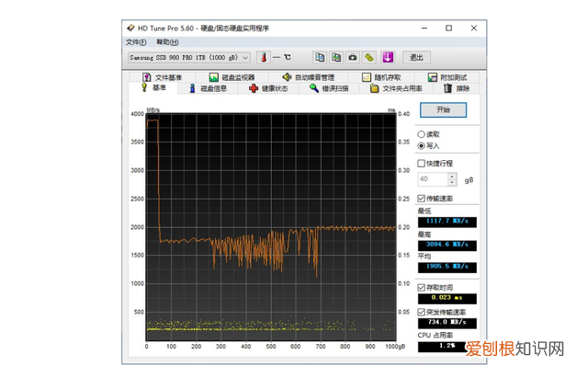Decrease short stroke value with down arrow

coord(452,182)
